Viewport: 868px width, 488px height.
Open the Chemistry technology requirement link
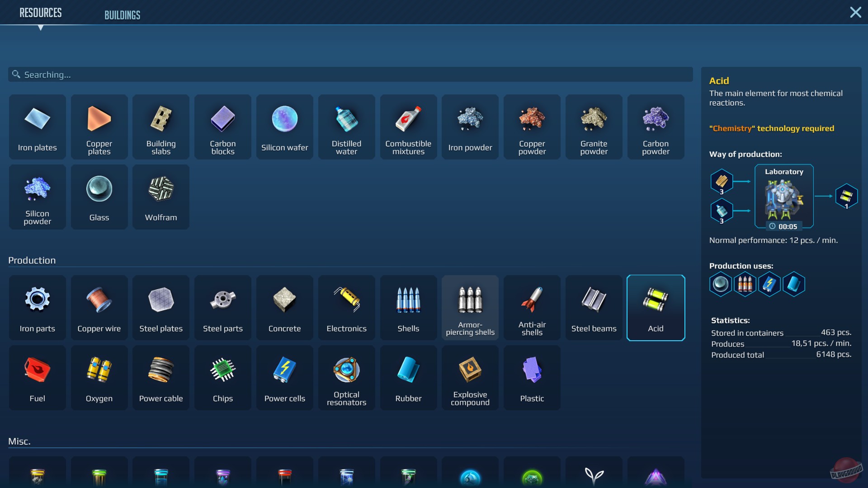[772, 128]
